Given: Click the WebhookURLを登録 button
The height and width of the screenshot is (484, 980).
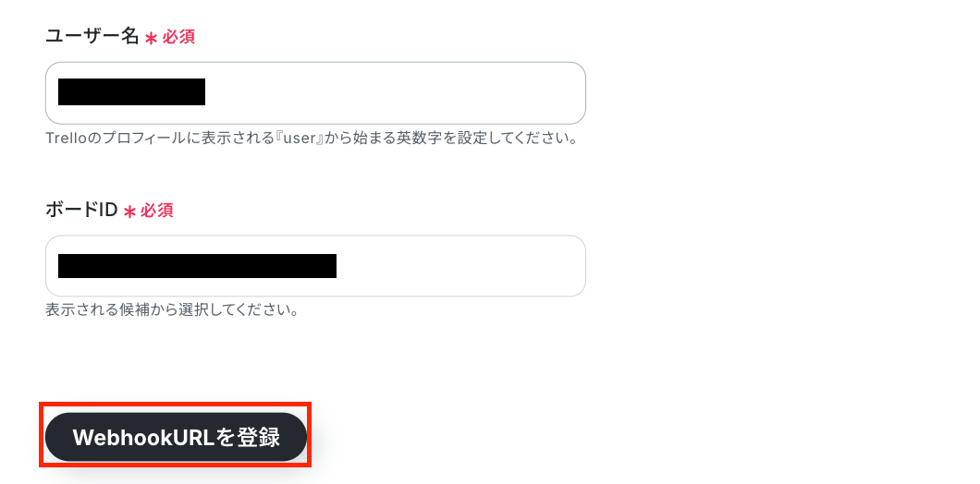Looking at the screenshot, I should click(x=176, y=437).
